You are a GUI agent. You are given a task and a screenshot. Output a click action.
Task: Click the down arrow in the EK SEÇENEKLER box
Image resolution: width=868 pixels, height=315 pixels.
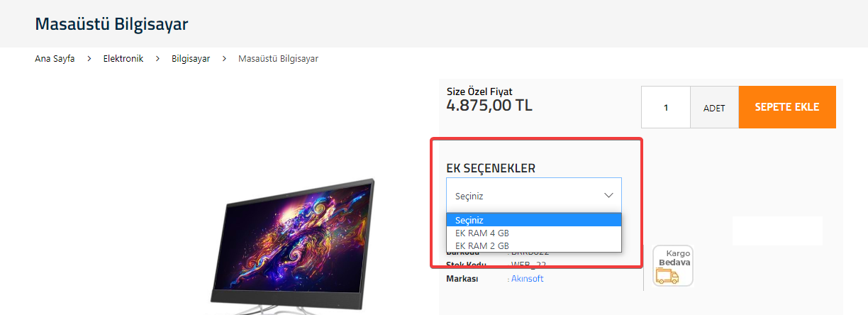(608, 195)
